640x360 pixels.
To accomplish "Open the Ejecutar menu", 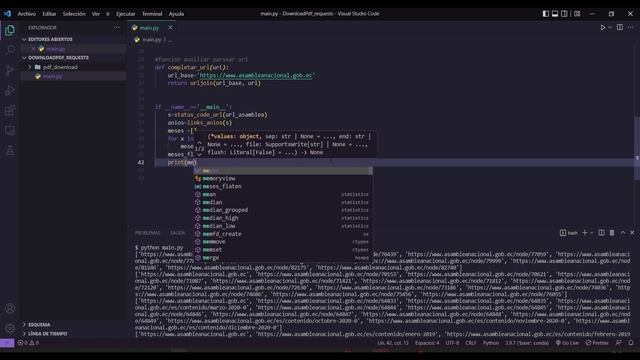I will 125,13.
